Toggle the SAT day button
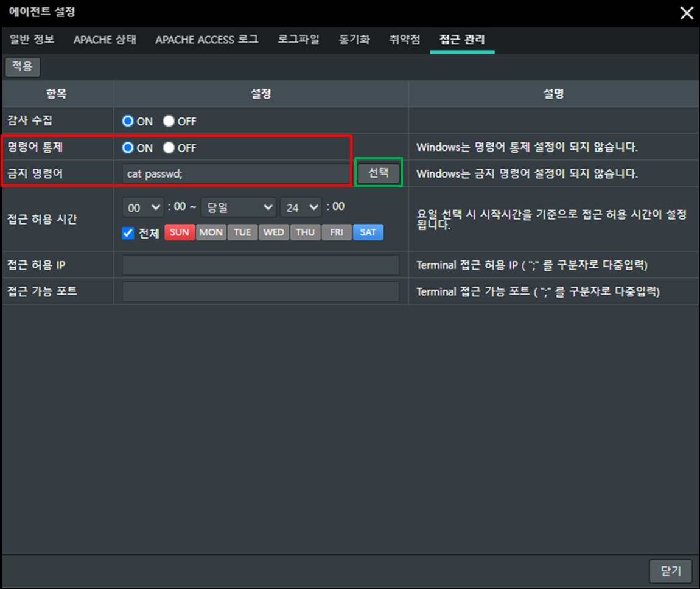700x589 pixels. point(368,232)
